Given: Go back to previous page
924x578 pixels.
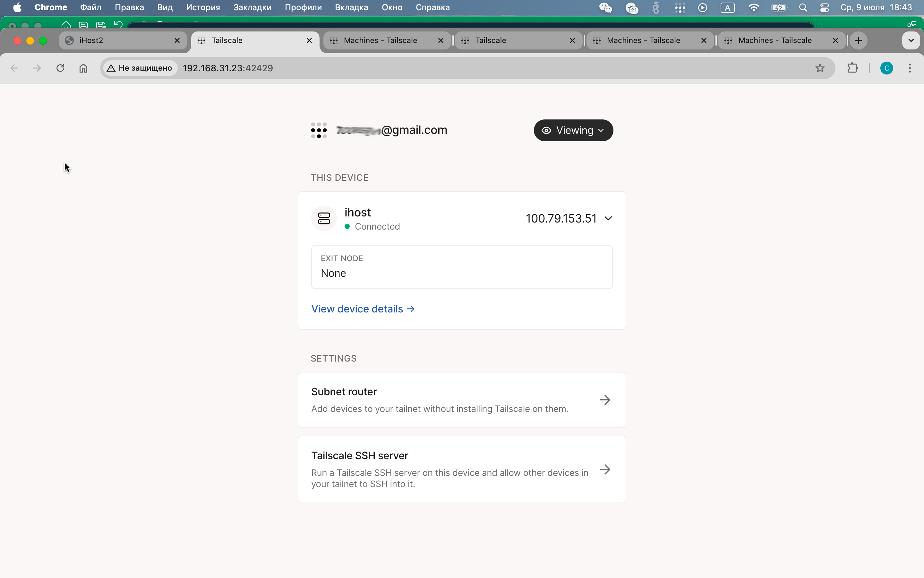Looking at the screenshot, I should coord(14,68).
